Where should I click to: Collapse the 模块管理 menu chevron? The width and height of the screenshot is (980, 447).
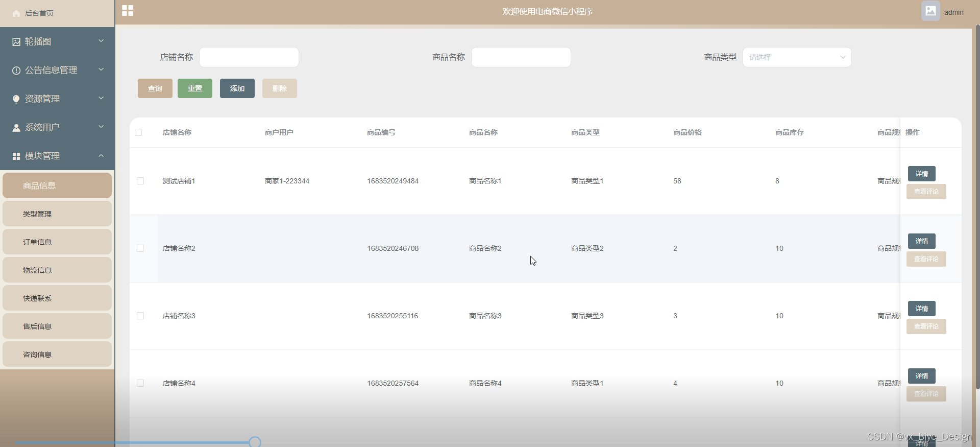tap(101, 155)
